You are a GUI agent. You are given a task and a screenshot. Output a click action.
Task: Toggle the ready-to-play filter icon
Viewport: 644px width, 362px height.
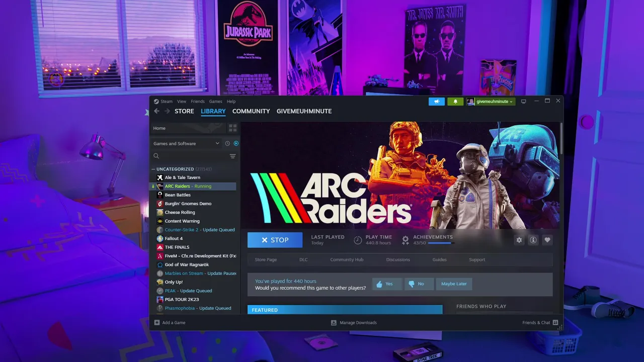[236, 143]
